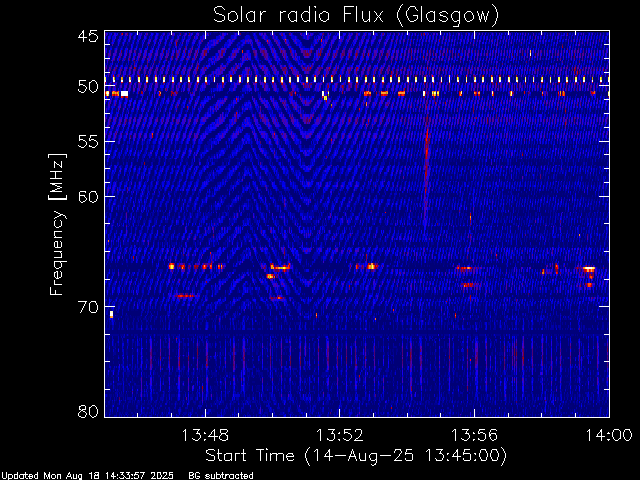Screen dimensions: 640x480
Task: Click the 13:56 time tick label
Action: [x=474, y=435]
